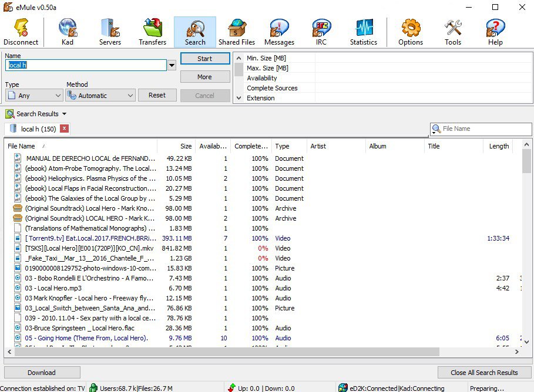Click audio icon of 03 - Local Hero.mp3
The image size is (534, 392).
[18, 288]
